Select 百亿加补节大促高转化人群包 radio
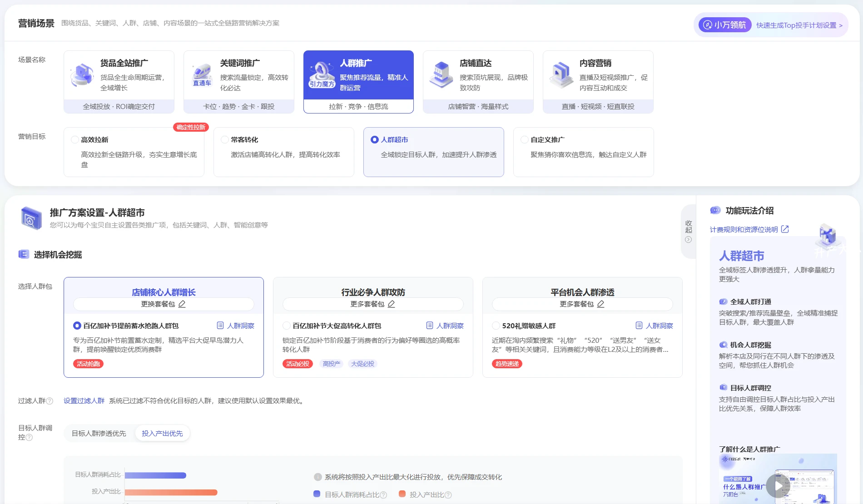 [x=287, y=326]
